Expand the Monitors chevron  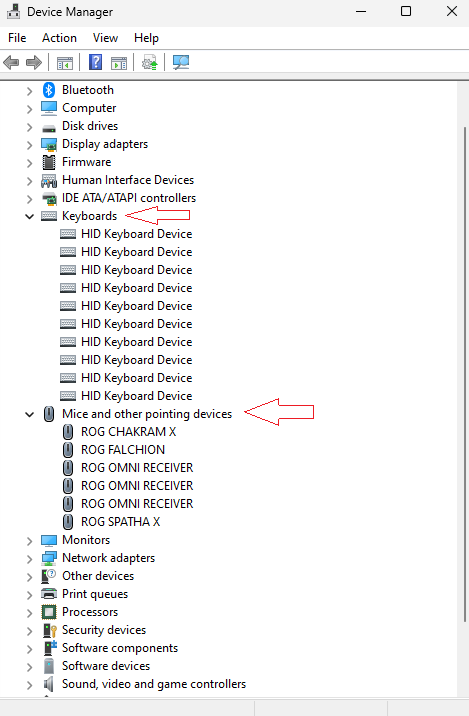30,541
